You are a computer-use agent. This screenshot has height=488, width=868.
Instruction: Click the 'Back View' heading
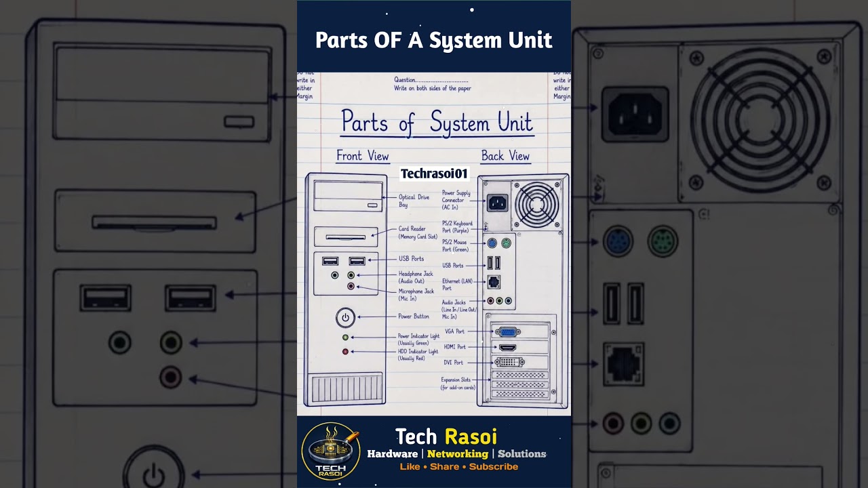[505, 156]
